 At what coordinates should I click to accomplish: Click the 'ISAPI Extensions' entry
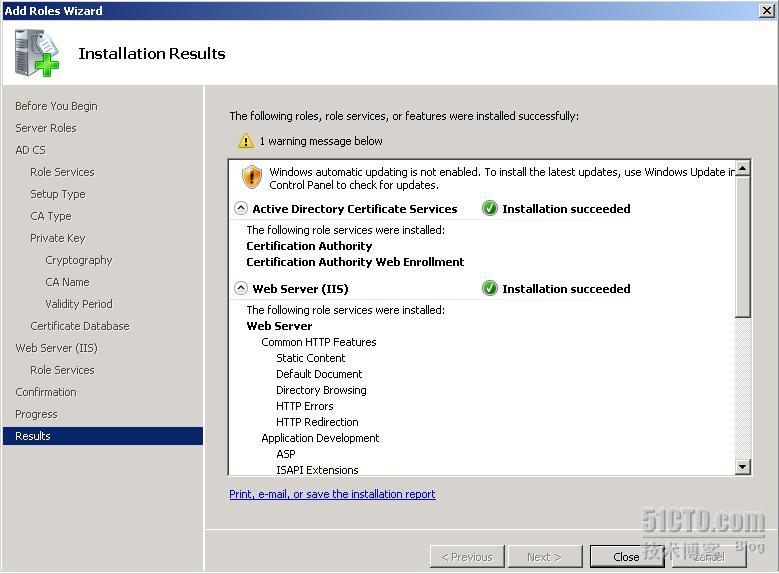click(x=317, y=470)
